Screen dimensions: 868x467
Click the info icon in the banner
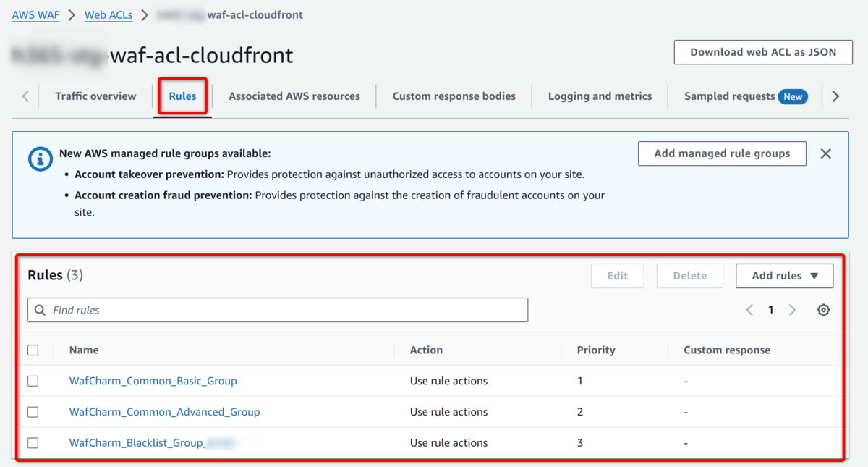pyautogui.click(x=41, y=159)
